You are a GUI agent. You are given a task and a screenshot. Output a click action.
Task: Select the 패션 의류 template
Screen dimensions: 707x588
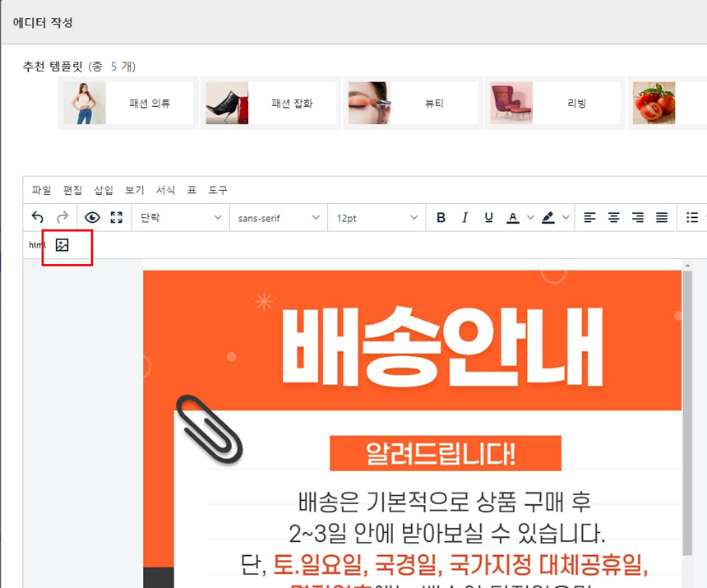(x=128, y=103)
